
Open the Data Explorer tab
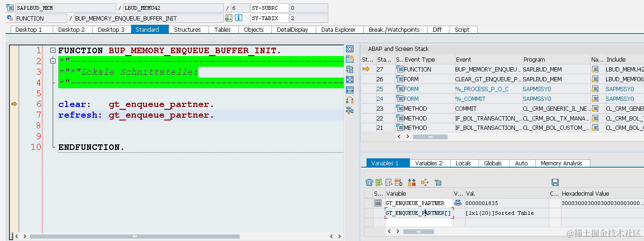click(x=339, y=29)
